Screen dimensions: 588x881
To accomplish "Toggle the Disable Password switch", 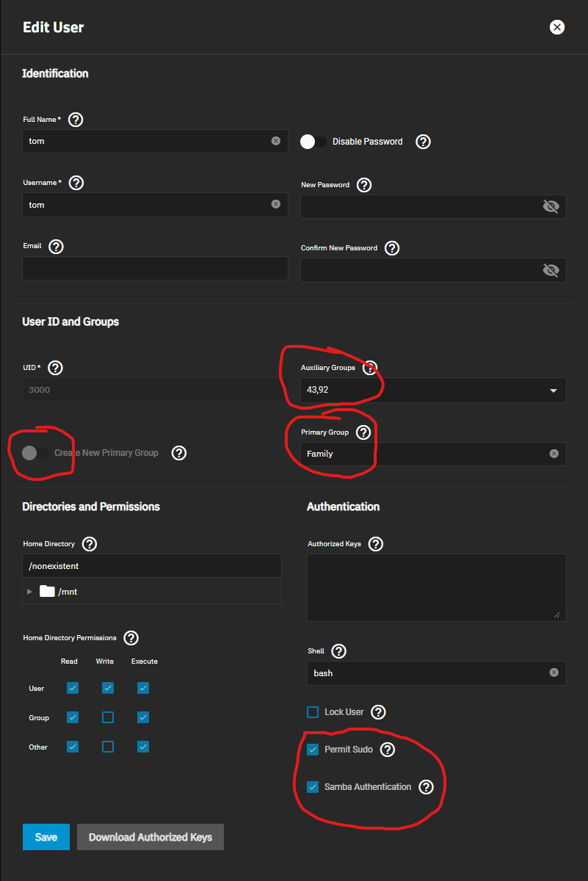I will pos(313,142).
